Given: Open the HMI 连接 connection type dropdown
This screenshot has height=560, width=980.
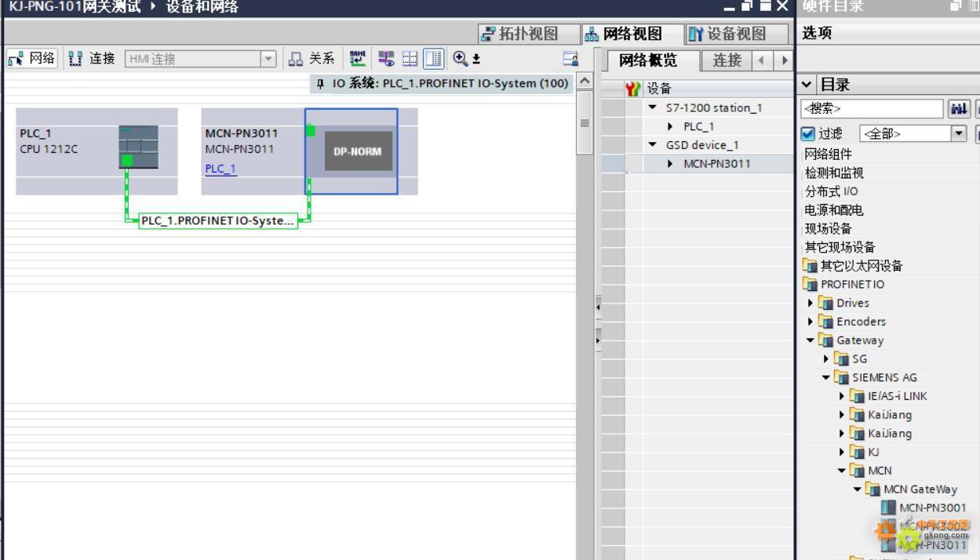Looking at the screenshot, I should (x=269, y=59).
